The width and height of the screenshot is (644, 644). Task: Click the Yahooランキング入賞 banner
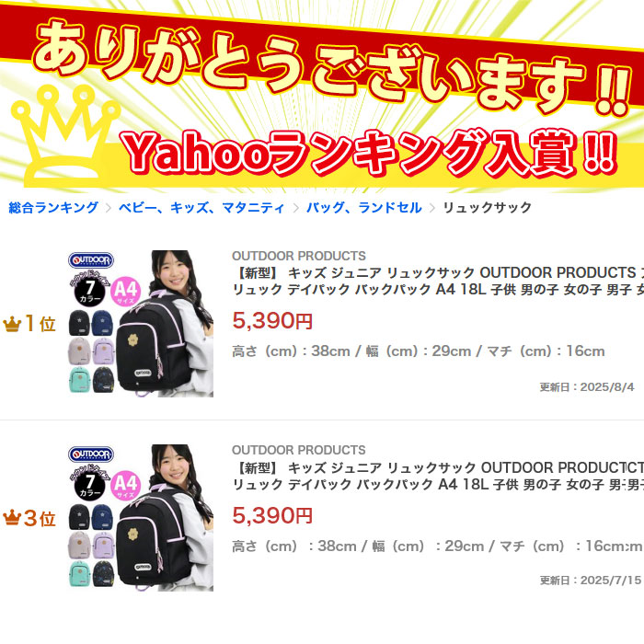tap(370, 153)
